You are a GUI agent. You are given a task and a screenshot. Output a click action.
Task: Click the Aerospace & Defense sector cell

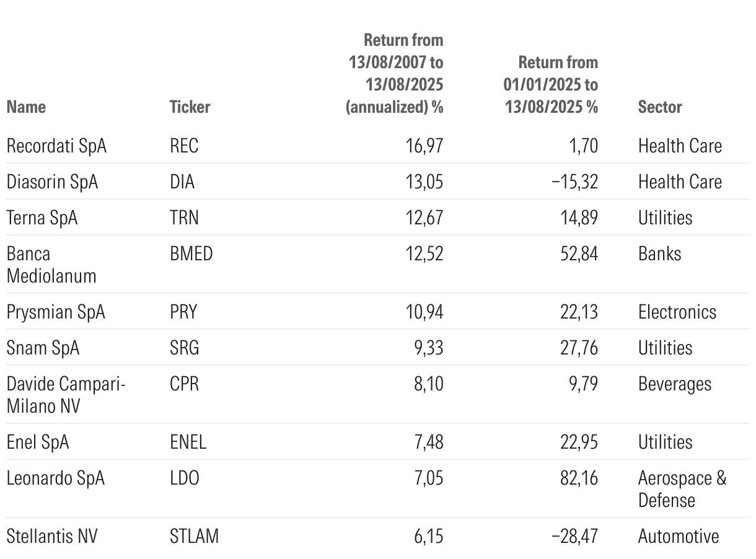pos(682,489)
